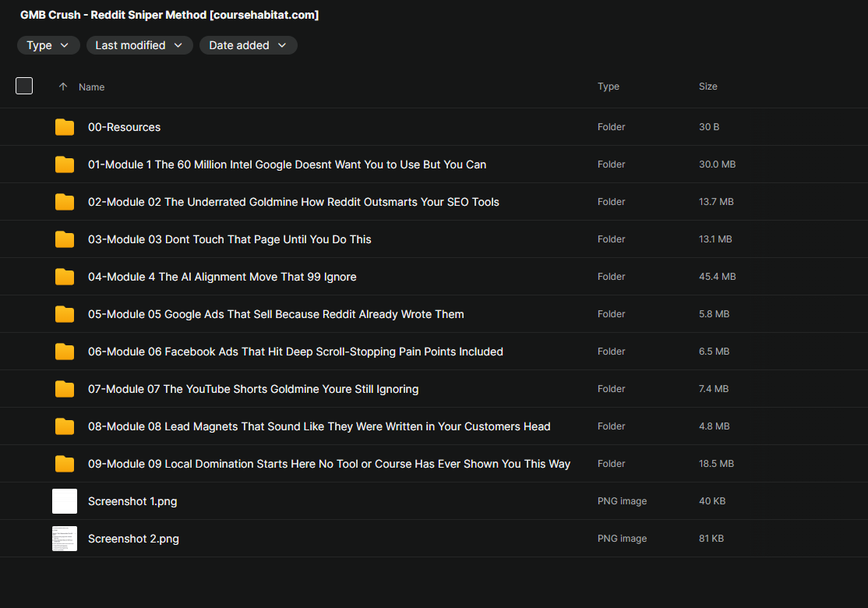Click the 07-Module 07 YouTube Shorts folder icon
This screenshot has width=868, height=608.
[x=65, y=389]
